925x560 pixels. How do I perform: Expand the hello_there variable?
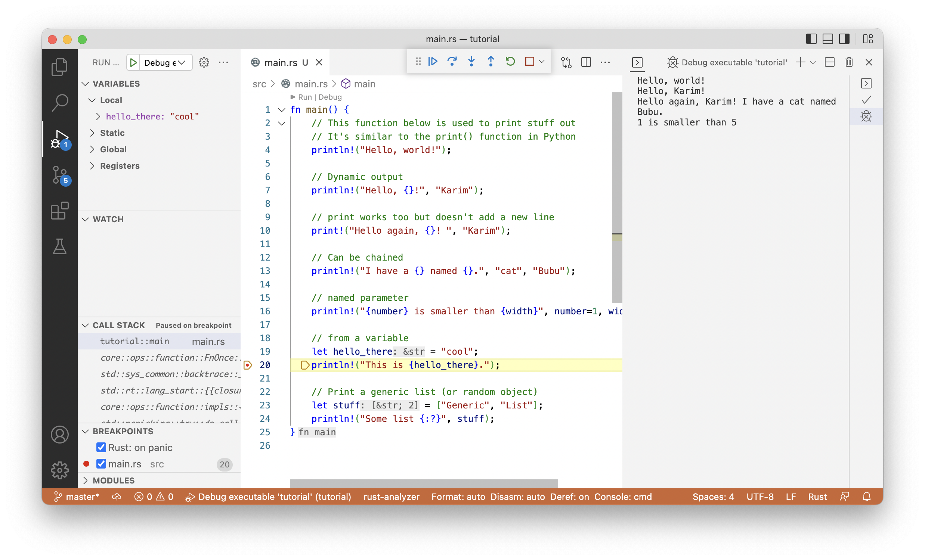[x=98, y=116]
